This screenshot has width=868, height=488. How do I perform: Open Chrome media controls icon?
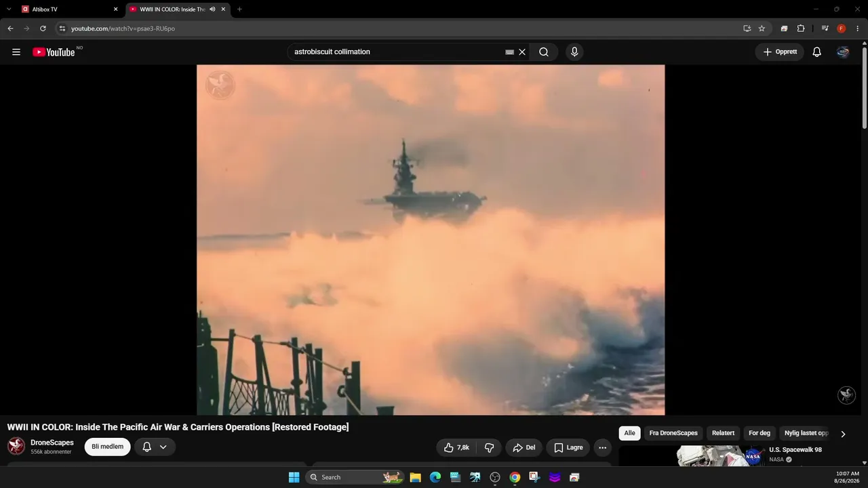pyautogui.click(x=825, y=28)
